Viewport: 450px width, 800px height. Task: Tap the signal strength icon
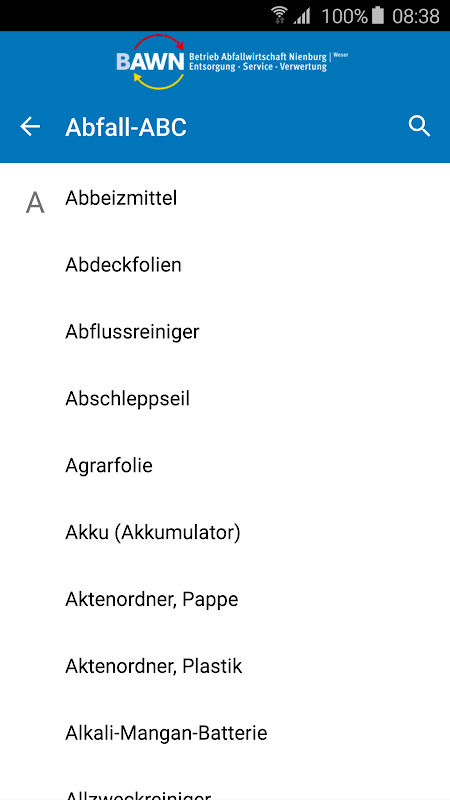[302, 16]
